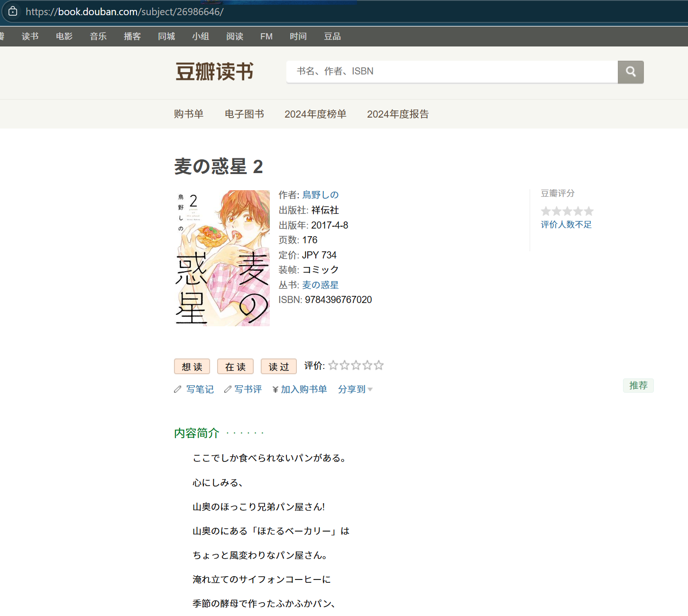Open 时间 in top navigation
688x616 pixels.
298,37
